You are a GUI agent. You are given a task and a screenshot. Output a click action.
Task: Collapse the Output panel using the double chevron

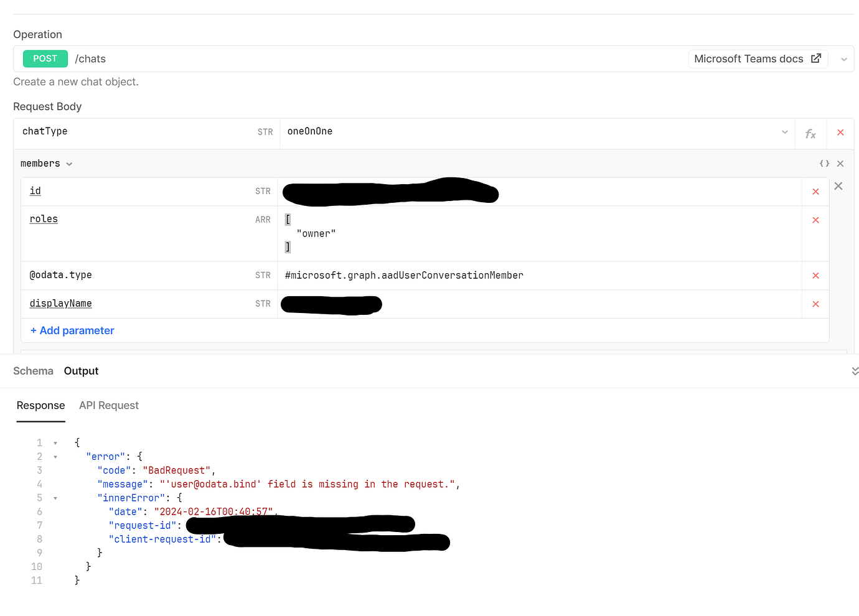pos(855,370)
